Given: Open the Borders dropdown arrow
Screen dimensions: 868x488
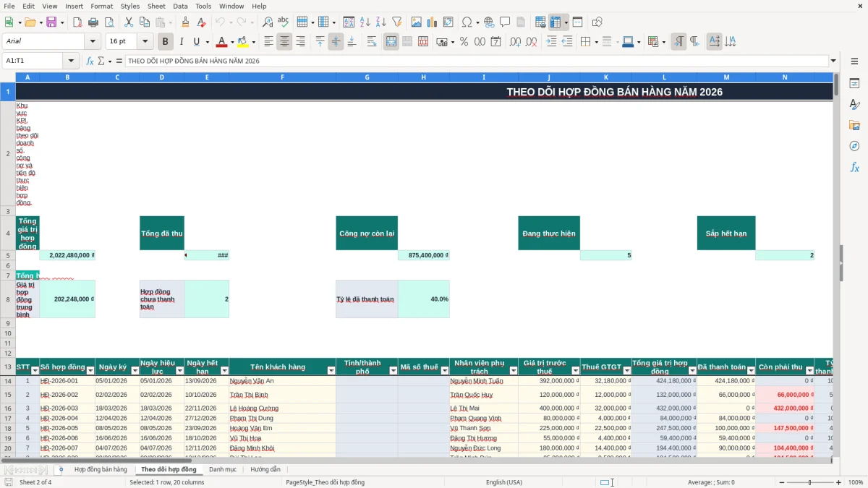Looking at the screenshot, I should point(595,42).
